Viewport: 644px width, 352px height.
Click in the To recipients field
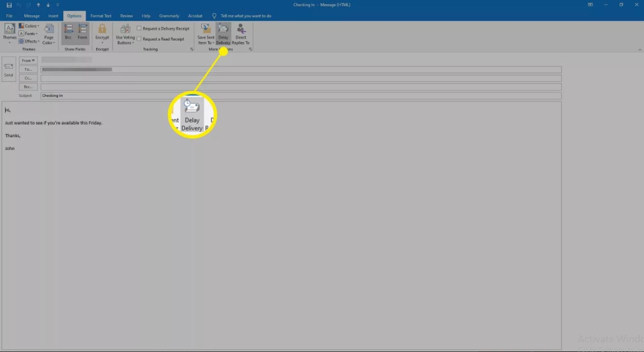pos(301,70)
